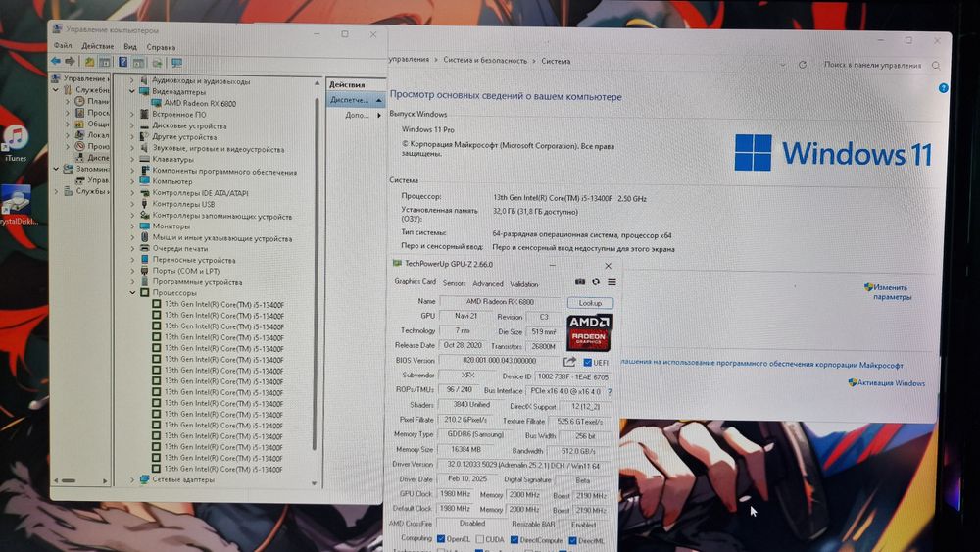Open the Вид menu
980x552 pixels.
click(x=130, y=46)
